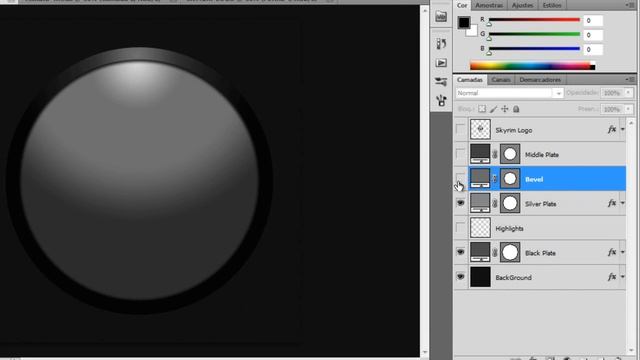Screen dimensions: 640x360
Task: Show the Bevel layer
Action: tap(460, 179)
